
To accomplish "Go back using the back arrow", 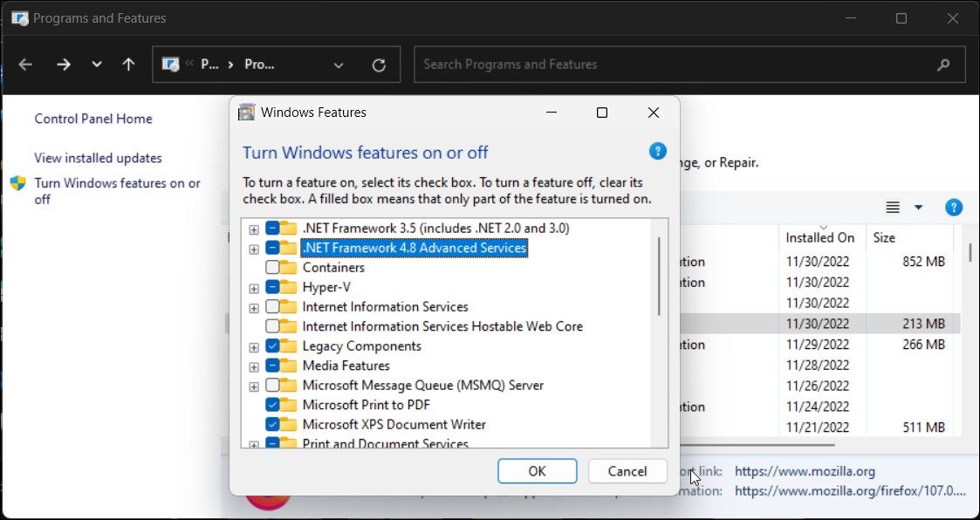I will point(25,65).
